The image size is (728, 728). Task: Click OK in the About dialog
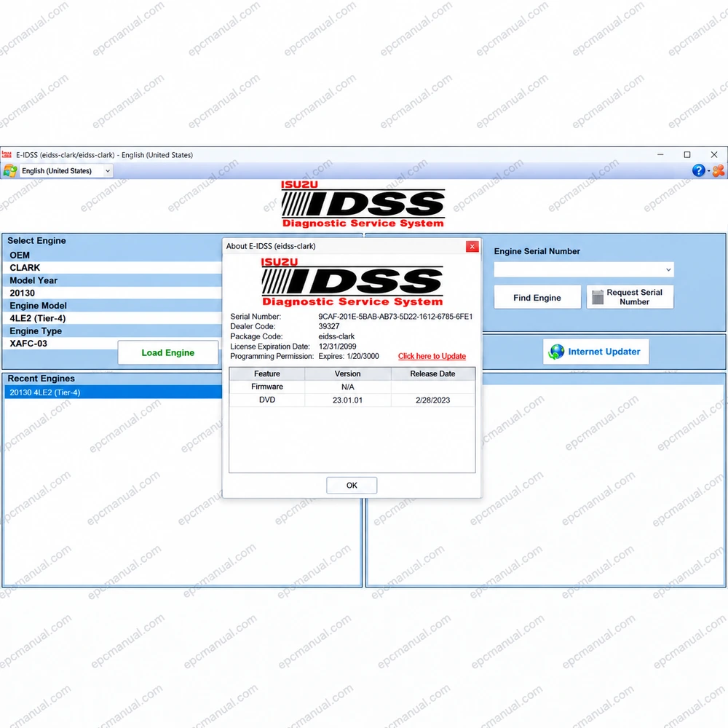pyautogui.click(x=352, y=485)
